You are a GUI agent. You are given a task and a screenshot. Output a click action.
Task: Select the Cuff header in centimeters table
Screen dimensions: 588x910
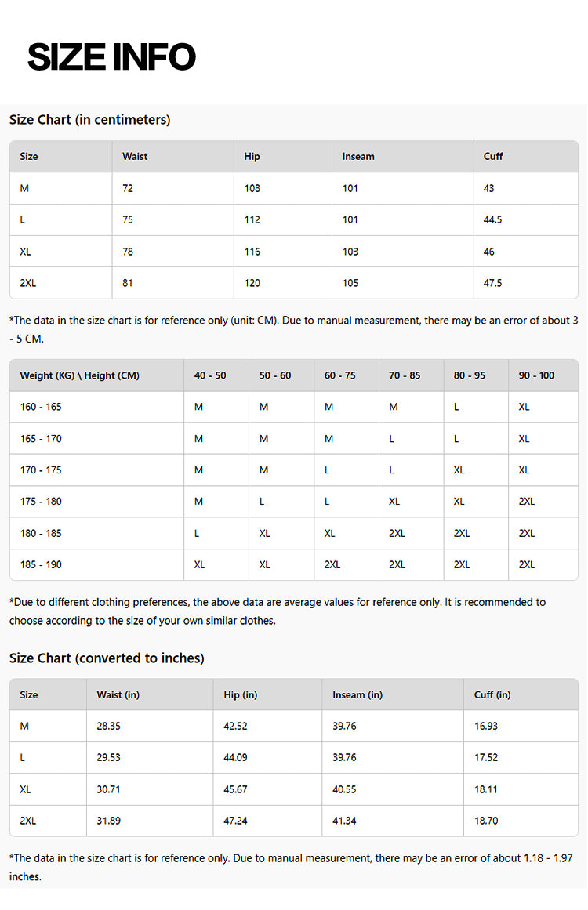pyautogui.click(x=493, y=157)
